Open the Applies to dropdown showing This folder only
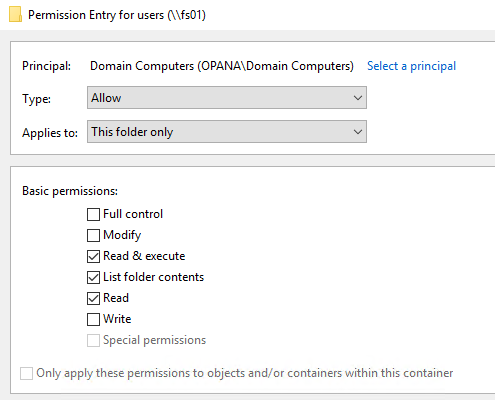Viewport: 495px width, 400px height. click(x=227, y=132)
